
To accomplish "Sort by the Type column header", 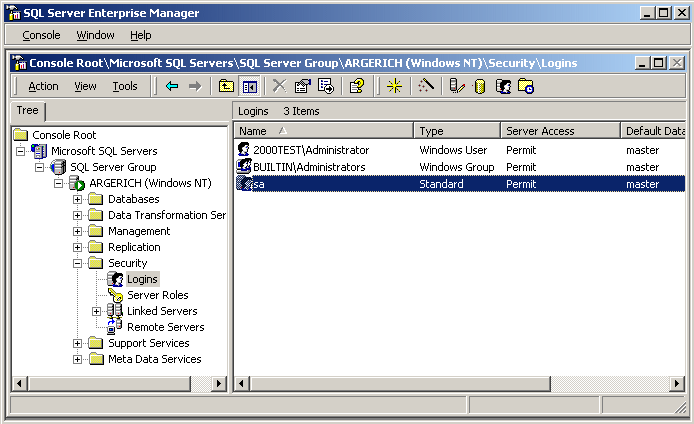I will click(x=457, y=131).
